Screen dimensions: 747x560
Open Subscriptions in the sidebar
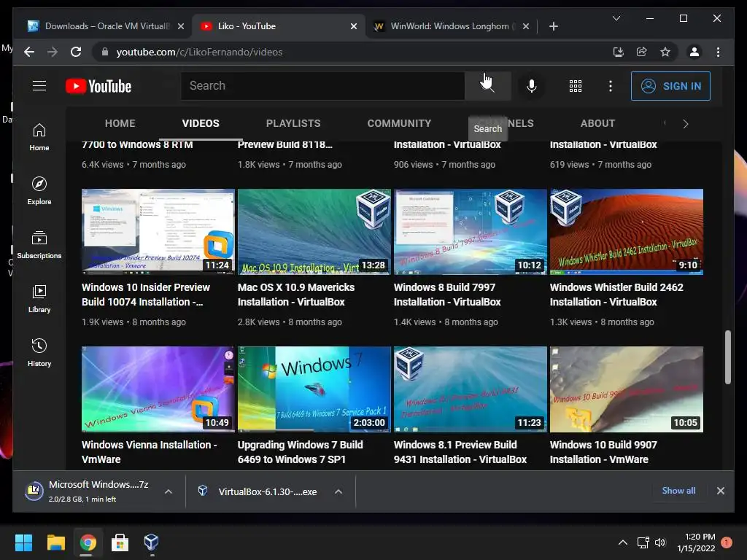39,245
